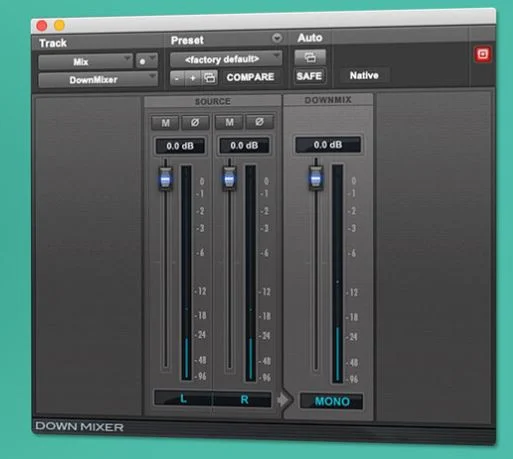Click the DOWNMIX section header

point(328,100)
